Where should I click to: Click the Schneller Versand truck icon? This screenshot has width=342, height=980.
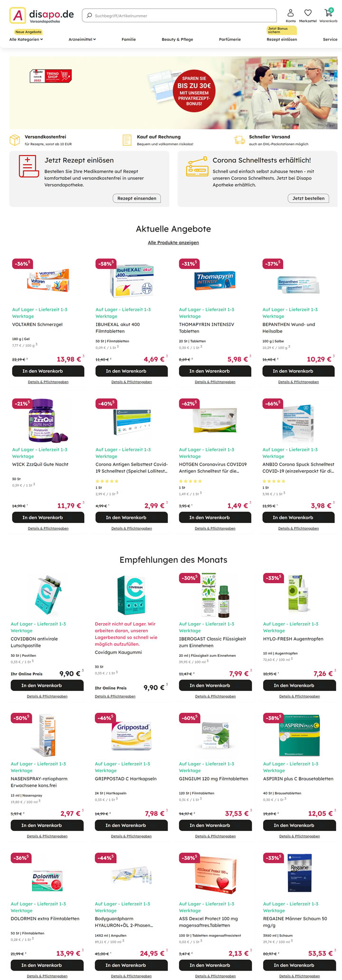tap(239, 140)
